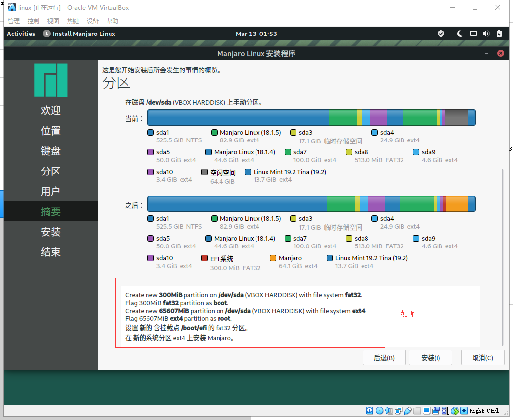Open the clock Mar 13 01:53 dropdown
The image size is (513, 420).
pos(256,34)
